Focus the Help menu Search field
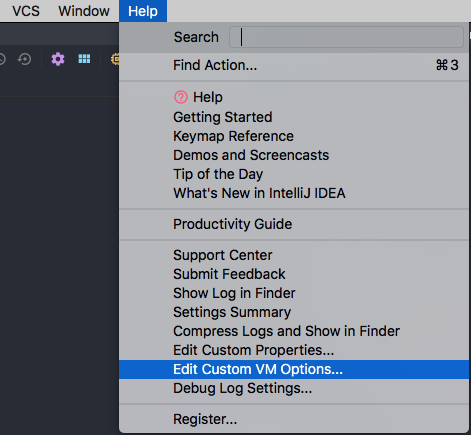The image size is (471, 435). [x=346, y=37]
